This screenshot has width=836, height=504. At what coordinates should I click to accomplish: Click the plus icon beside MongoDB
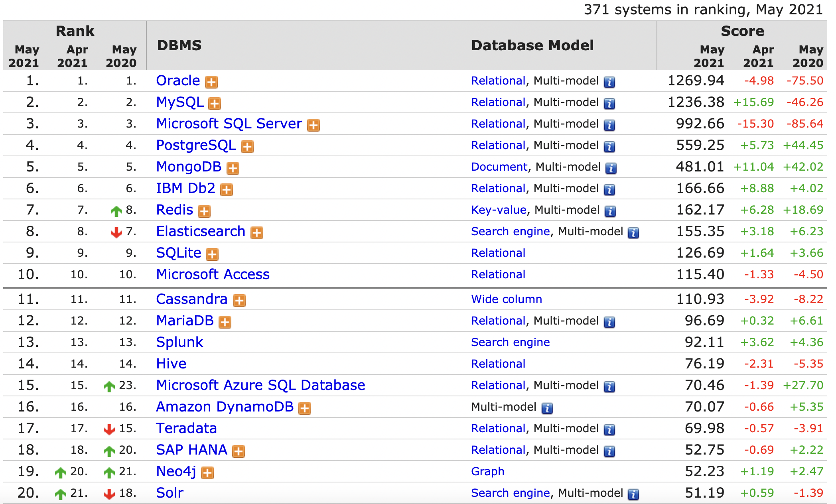click(x=233, y=168)
